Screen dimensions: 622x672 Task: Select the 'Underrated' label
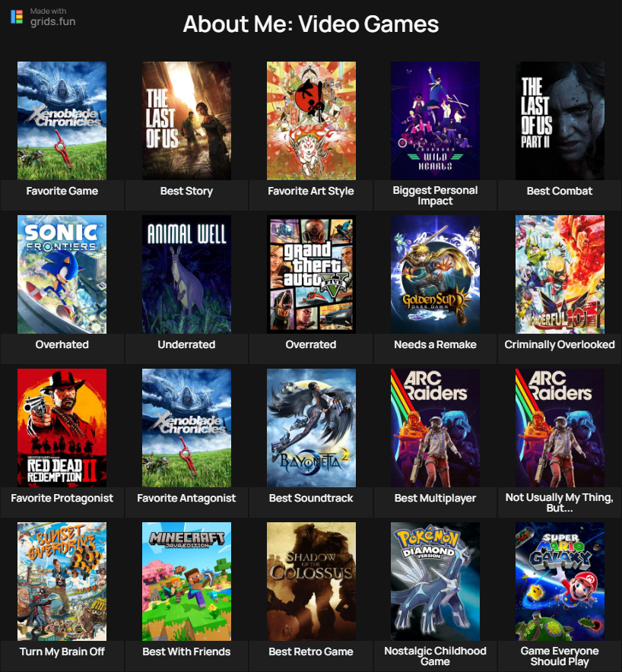point(186,344)
